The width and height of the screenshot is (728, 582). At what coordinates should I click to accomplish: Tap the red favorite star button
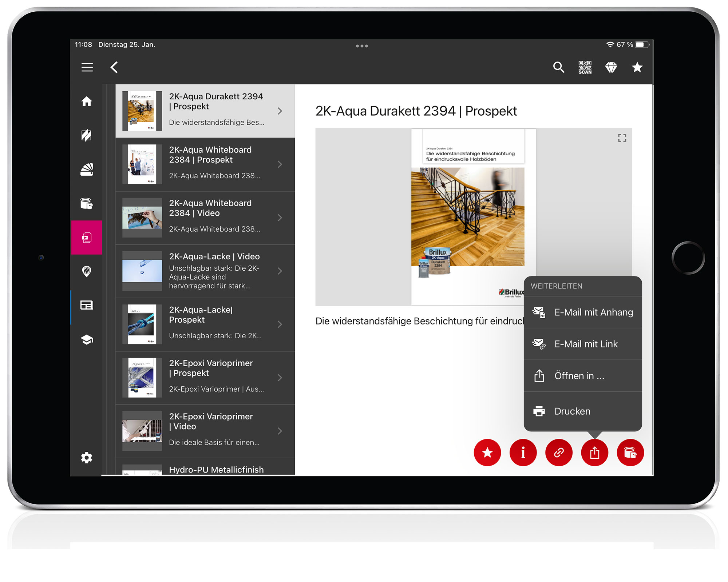pos(487,453)
